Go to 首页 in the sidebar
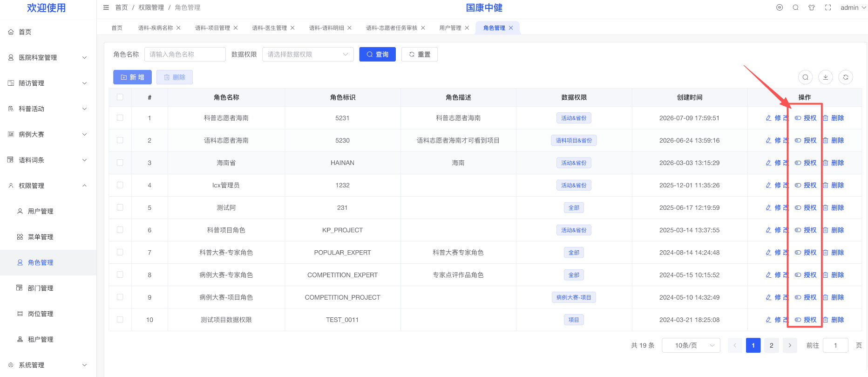This screenshot has width=868, height=377. (x=48, y=32)
